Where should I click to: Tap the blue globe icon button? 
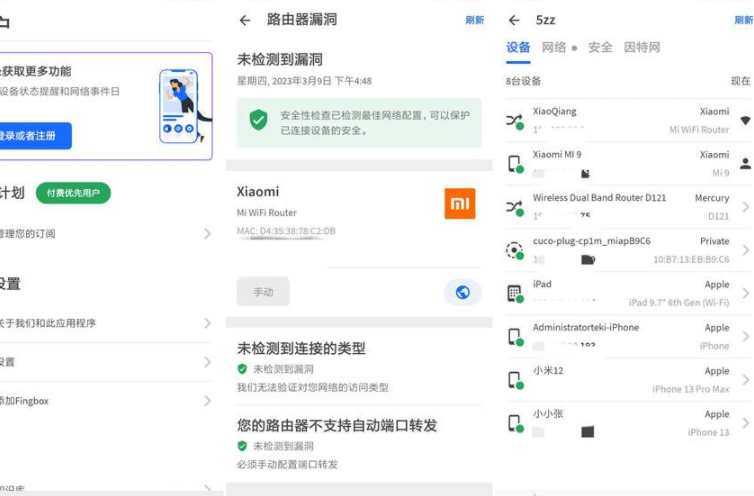(x=462, y=292)
